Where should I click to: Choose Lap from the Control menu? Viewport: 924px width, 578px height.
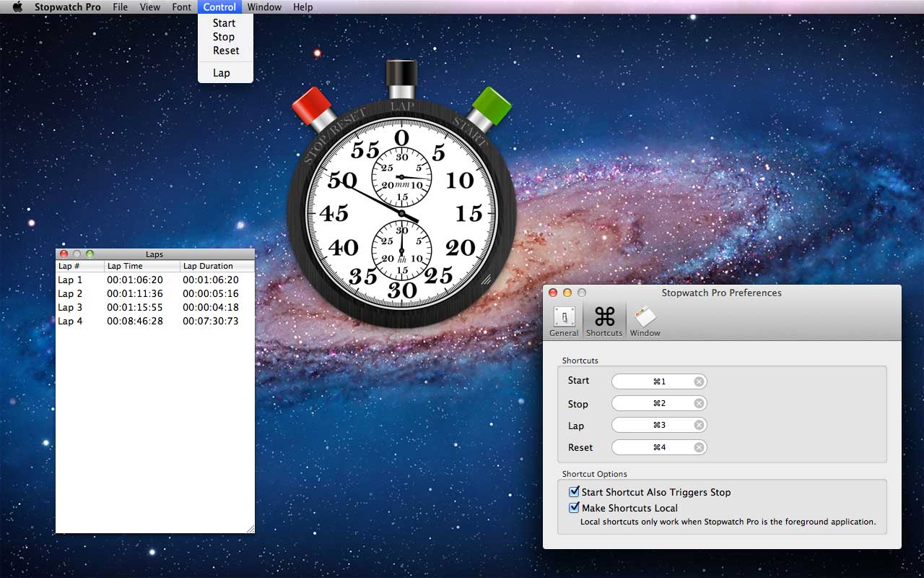(x=222, y=73)
